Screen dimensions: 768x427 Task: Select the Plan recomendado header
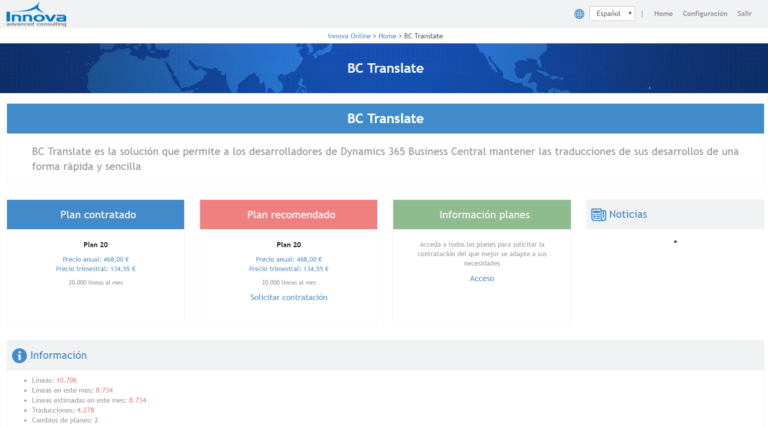(288, 214)
